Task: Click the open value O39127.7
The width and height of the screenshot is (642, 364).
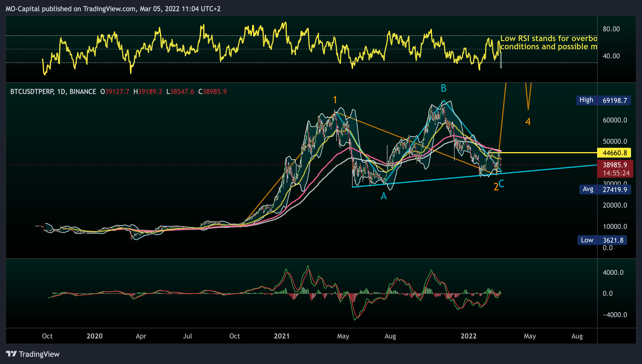Action: [x=115, y=92]
